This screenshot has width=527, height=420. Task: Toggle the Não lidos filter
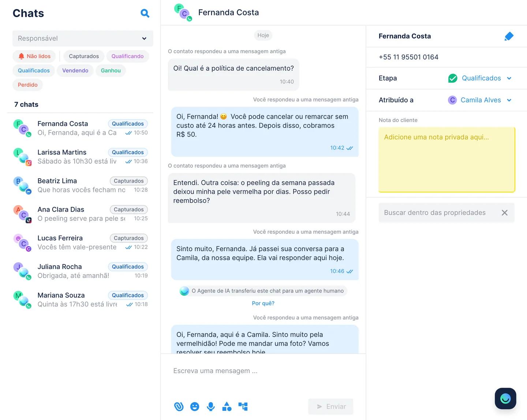click(34, 56)
